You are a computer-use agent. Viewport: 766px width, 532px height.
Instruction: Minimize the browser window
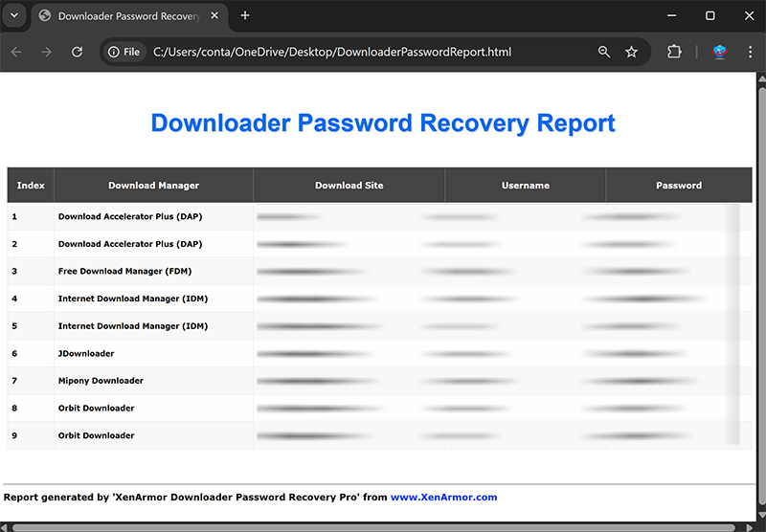[672, 15]
